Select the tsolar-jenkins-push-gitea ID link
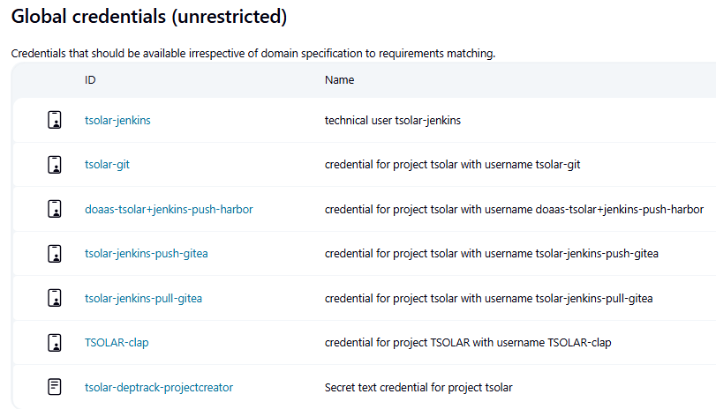Image resolution: width=716 pixels, height=409 pixels. pyautogui.click(x=144, y=253)
